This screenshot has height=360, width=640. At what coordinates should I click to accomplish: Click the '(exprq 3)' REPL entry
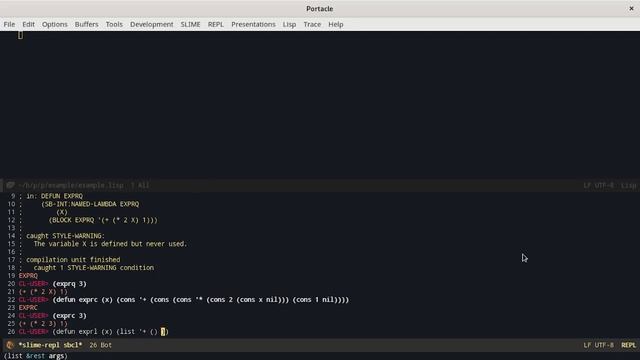click(x=69, y=284)
